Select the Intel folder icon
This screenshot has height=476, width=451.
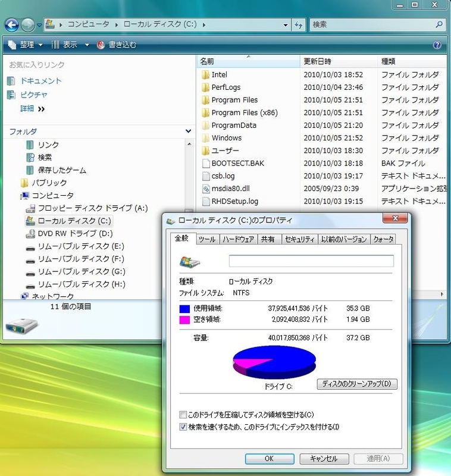click(206, 75)
